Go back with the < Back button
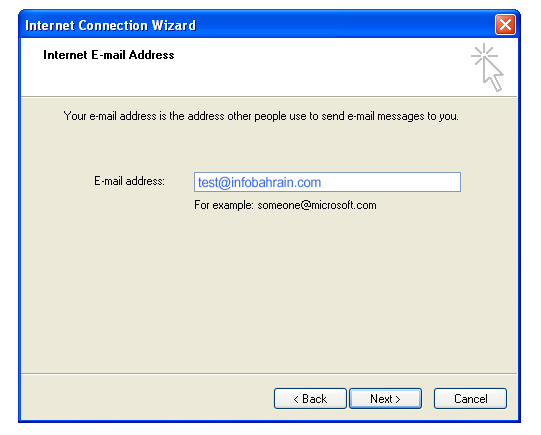 coord(310,398)
